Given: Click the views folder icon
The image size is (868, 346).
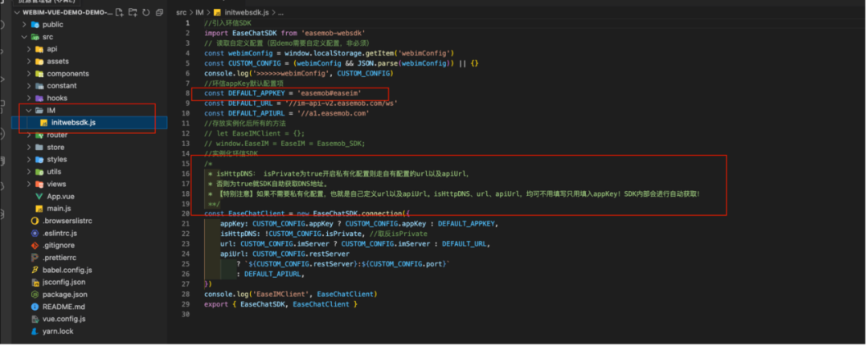Looking at the screenshot, I should [x=39, y=184].
